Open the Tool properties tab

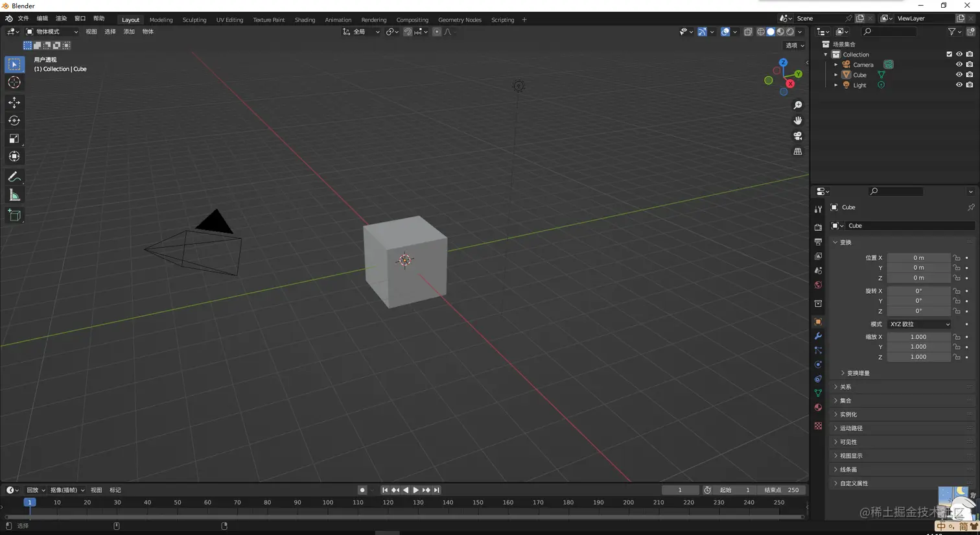(x=818, y=209)
